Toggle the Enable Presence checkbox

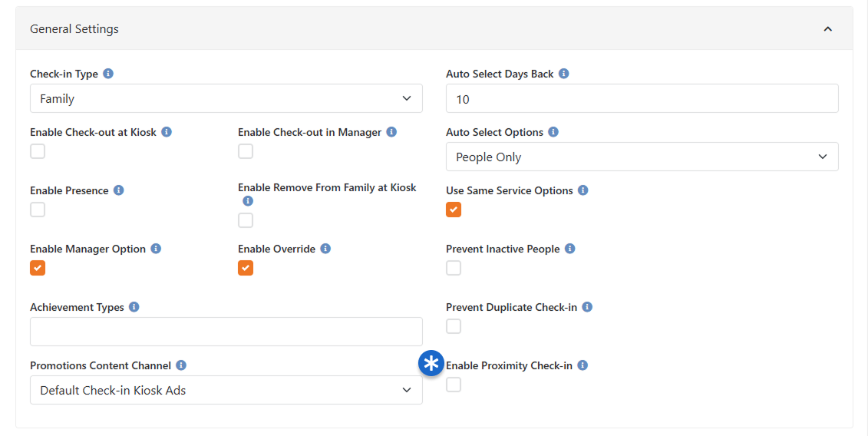click(x=38, y=210)
